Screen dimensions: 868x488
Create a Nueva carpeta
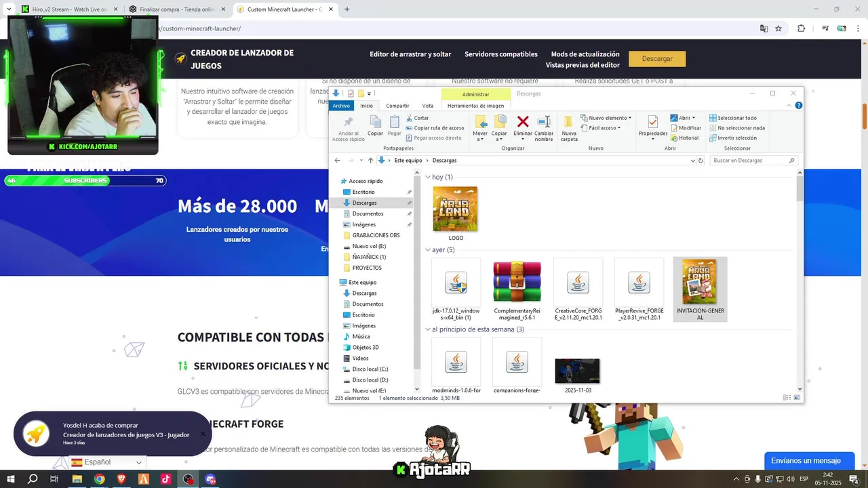[x=569, y=128]
